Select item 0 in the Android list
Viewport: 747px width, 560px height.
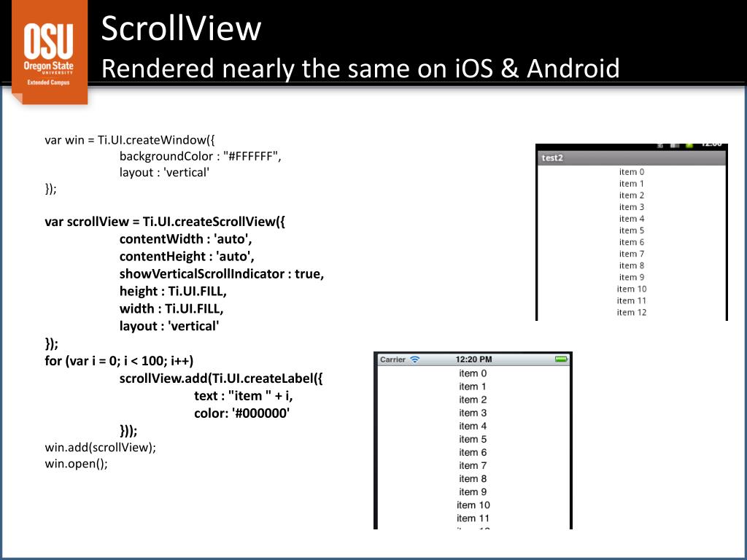[x=632, y=172]
